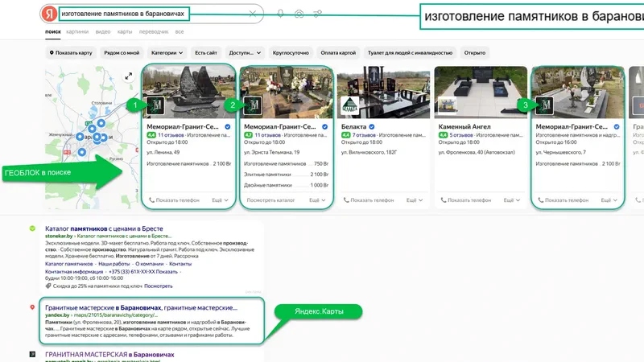Image resolution: width=644 pixels, height=362 pixels.
Task: Toggle the 'Есть сайт' filter chip
Action: click(206, 53)
